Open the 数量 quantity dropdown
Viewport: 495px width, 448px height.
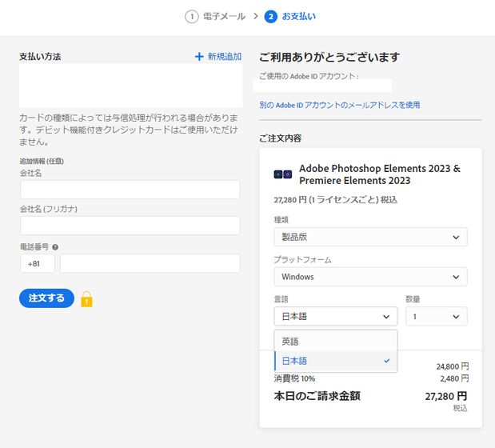pos(437,316)
